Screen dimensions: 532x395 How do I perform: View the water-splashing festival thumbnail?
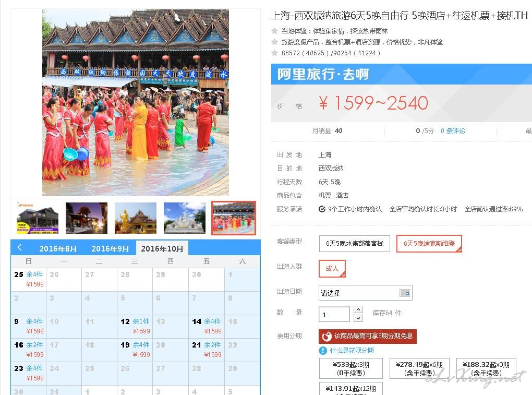(234, 218)
